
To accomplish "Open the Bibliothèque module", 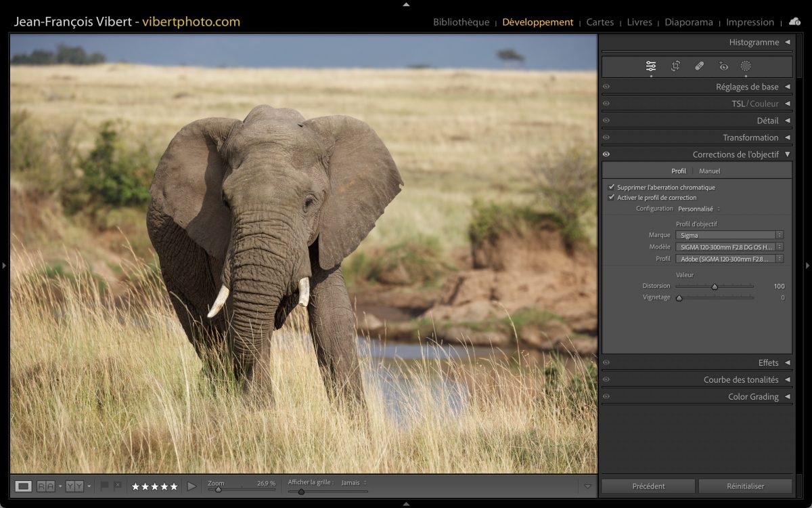I will (x=461, y=22).
